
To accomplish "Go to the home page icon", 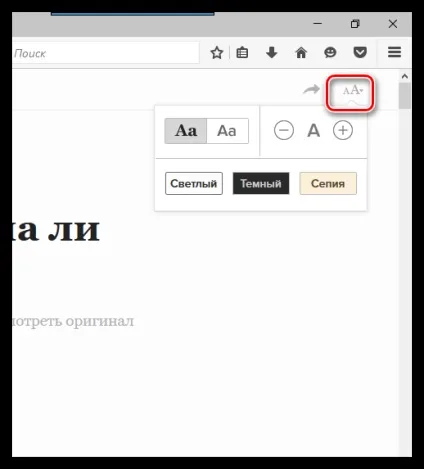I will [x=301, y=53].
